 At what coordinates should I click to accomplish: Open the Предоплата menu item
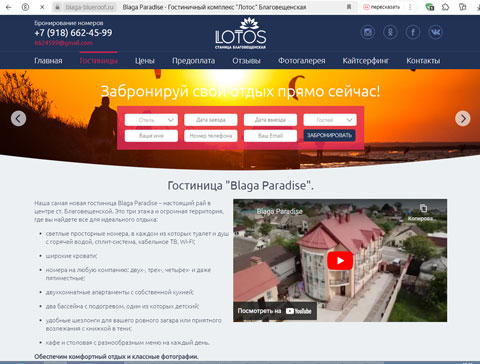tap(193, 61)
